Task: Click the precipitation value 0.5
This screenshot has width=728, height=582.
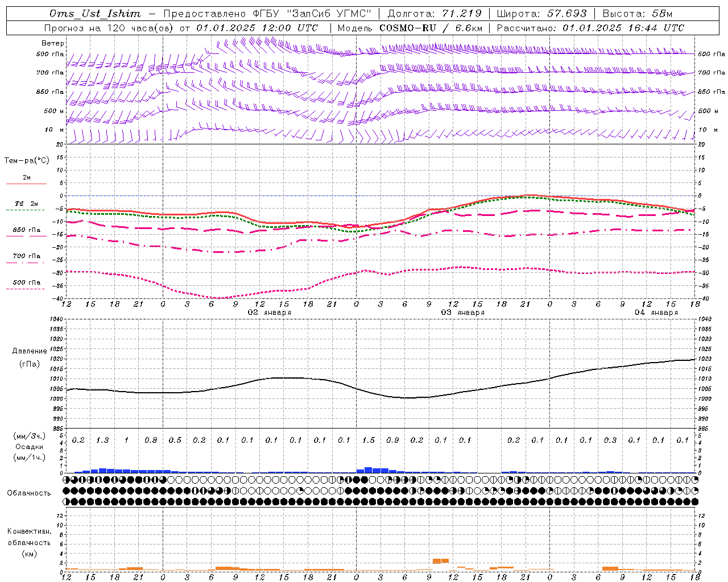Action: (175, 440)
